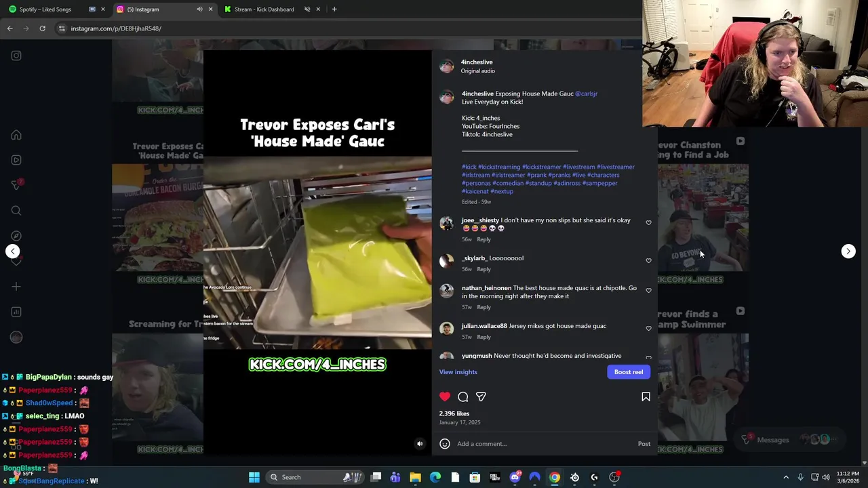Open the emoji picker in comment box
Image resolution: width=868 pixels, height=488 pixels.
click(445, 444)
